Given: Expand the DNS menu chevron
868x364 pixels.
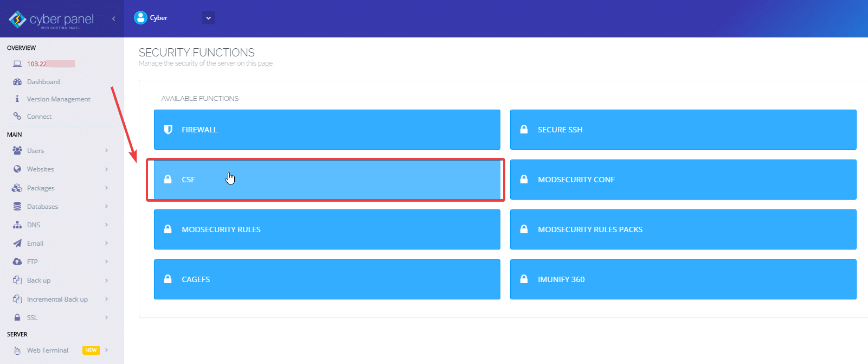Looking at the screenshot, I should [x=106, y=225].
